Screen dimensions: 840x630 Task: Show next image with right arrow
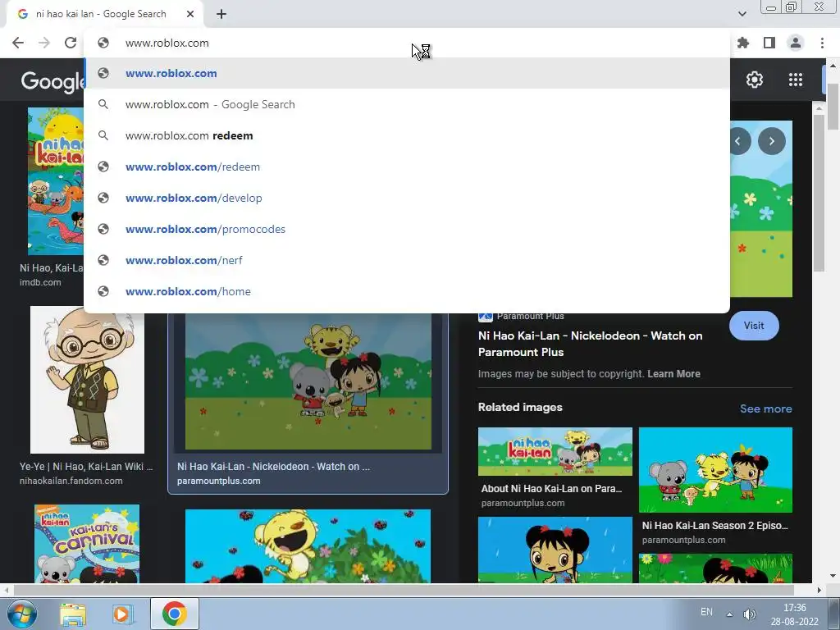point(771,141)
